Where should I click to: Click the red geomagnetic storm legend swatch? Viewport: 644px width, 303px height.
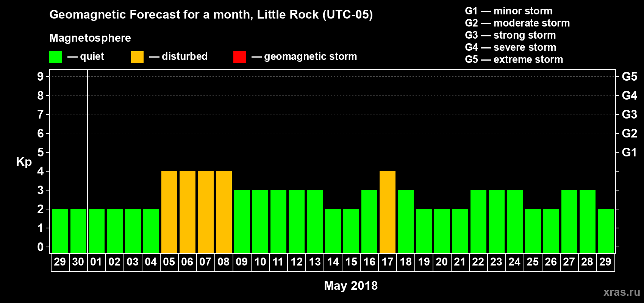[239, 57]
